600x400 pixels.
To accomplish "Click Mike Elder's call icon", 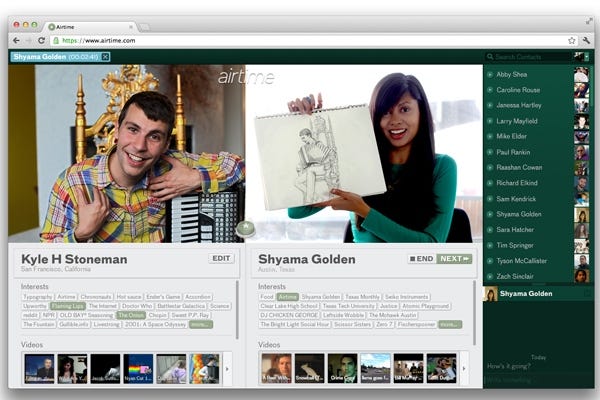I will (490, 136).
